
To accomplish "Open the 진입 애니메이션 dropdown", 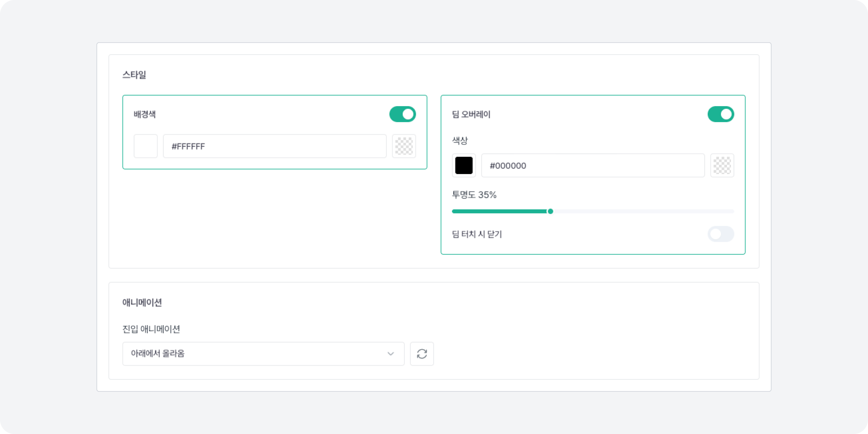I will click(264, 354).
